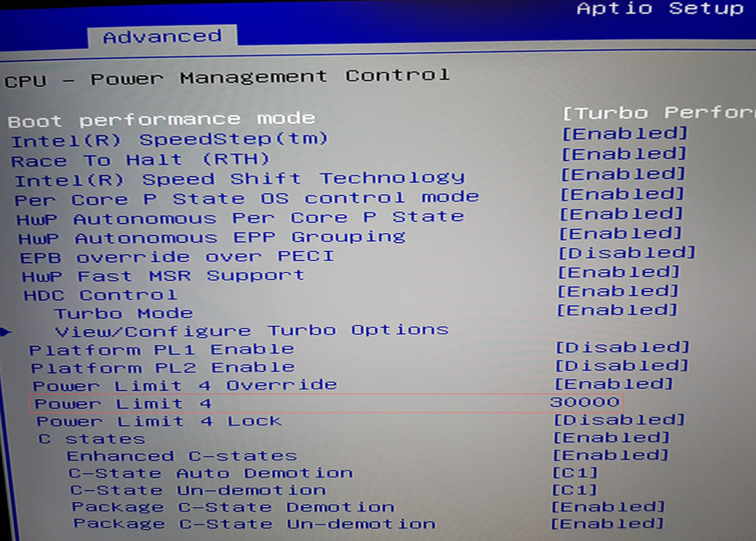
Task: Select C states option
Action: point(91,439)
